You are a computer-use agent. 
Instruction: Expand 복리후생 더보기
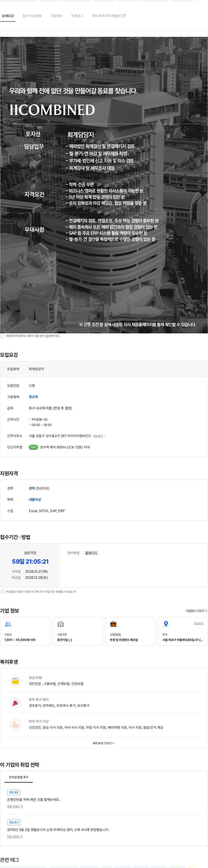click(104, 743)
